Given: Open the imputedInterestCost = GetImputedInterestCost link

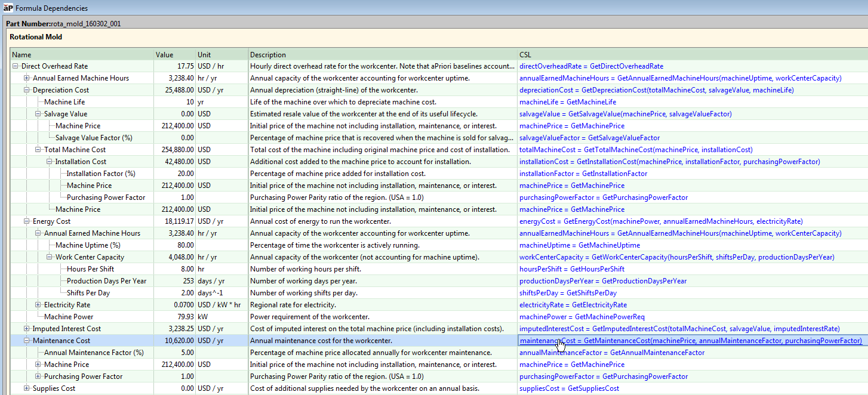Looking at the screenshot, I should 679,329.
